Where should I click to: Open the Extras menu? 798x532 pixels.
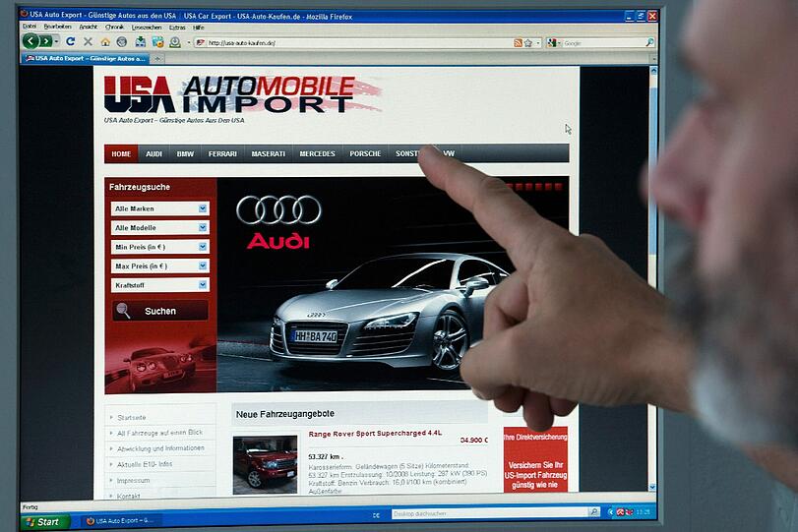(x=177, y=28)
